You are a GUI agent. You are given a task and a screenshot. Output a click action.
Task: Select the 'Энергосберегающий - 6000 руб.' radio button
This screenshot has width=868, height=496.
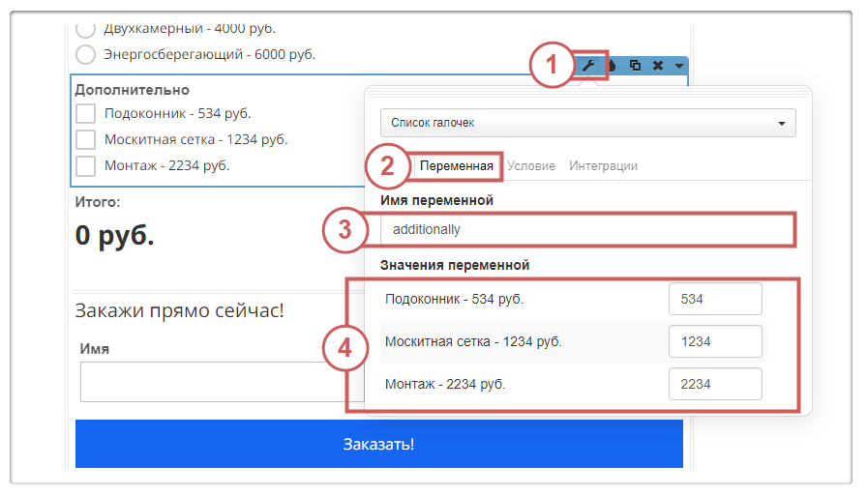click(85, 54)
